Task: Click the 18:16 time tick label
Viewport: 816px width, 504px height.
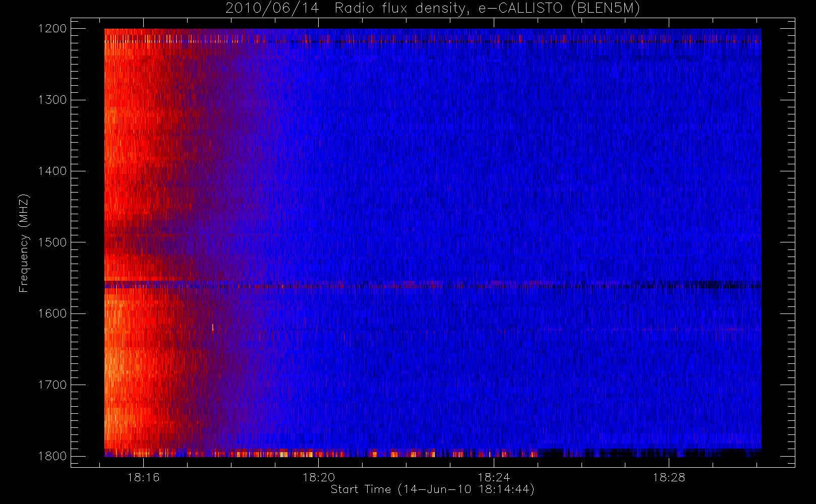Action: pyautogui.click(x=143, y=477)
